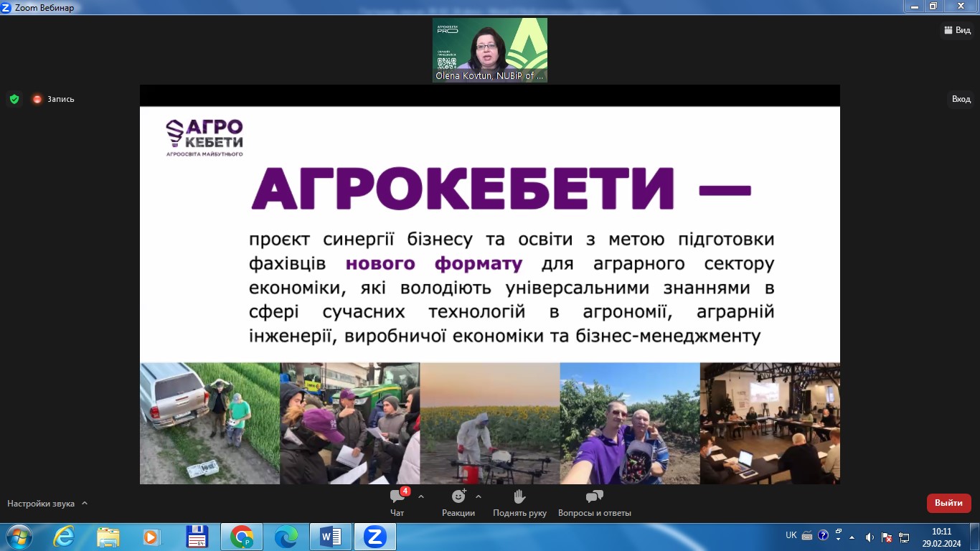The height and width of the screenshot is (551, 980).
Task: Open the Windows Start menu
Action: coord(18,537)
